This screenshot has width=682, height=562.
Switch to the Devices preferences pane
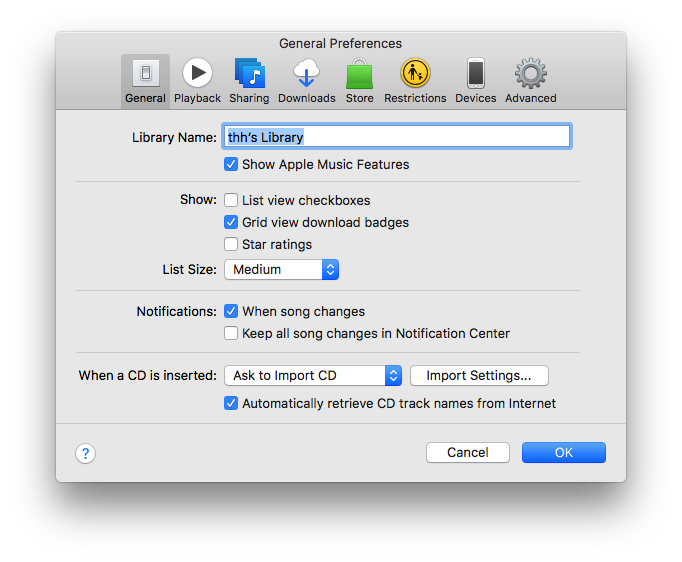tap(475, 81)
